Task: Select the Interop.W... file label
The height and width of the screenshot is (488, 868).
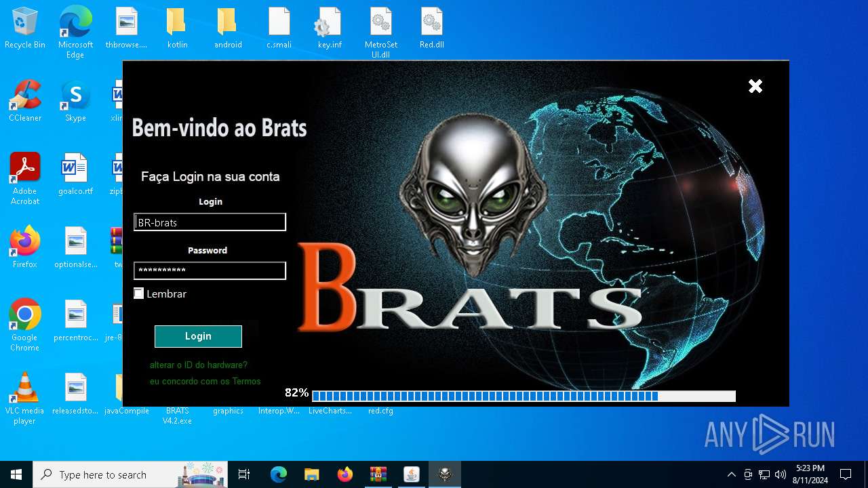Action: pyautogui.click(x=279, y=411)
